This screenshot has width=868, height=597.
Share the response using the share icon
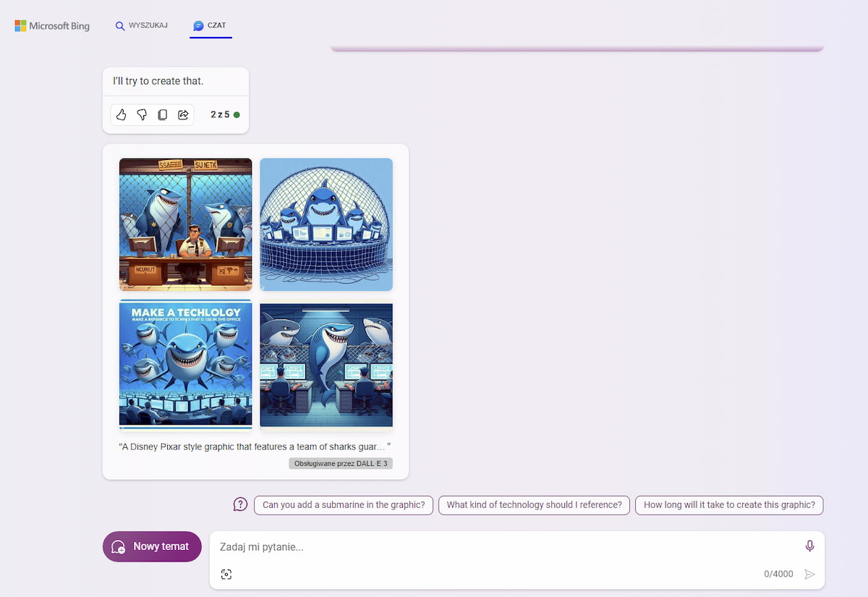(x=183, y=115)
